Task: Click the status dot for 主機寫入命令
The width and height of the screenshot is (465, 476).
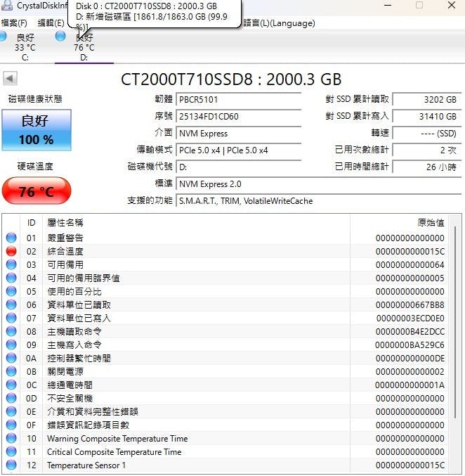Action: coord(11,345)
